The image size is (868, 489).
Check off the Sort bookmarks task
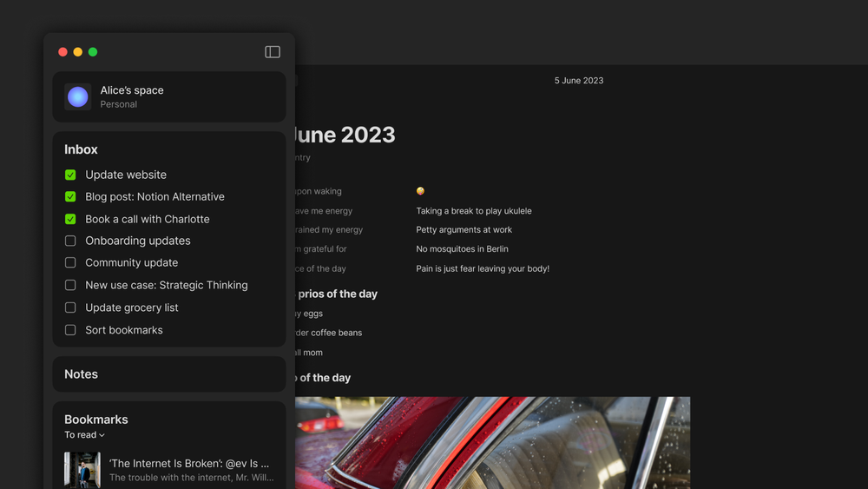70,330
